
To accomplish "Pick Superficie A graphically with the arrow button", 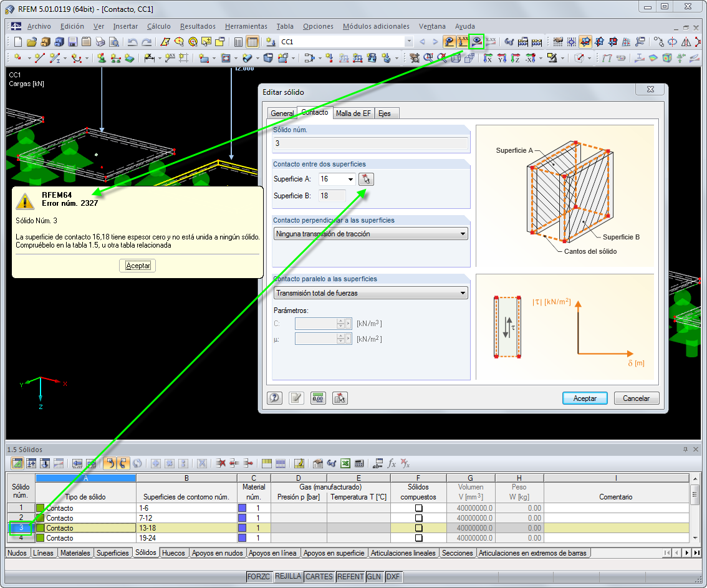I will 366,179.
